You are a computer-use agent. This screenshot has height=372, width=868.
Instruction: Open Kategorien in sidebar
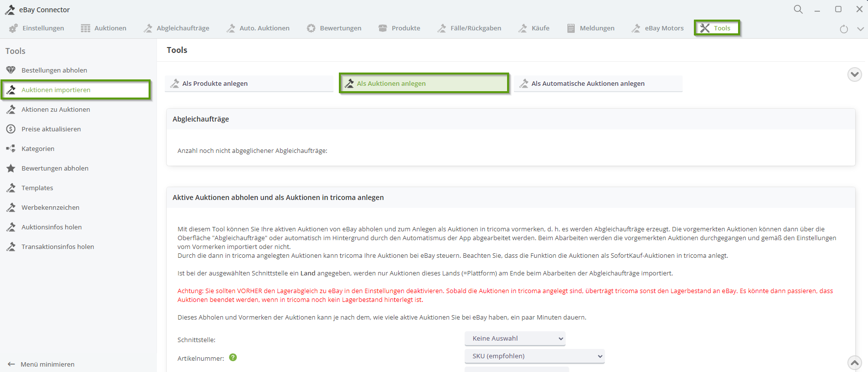point(38,149)
